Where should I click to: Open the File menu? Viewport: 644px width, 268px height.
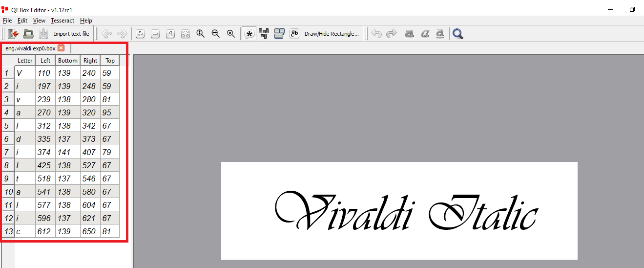click(7, 21)
